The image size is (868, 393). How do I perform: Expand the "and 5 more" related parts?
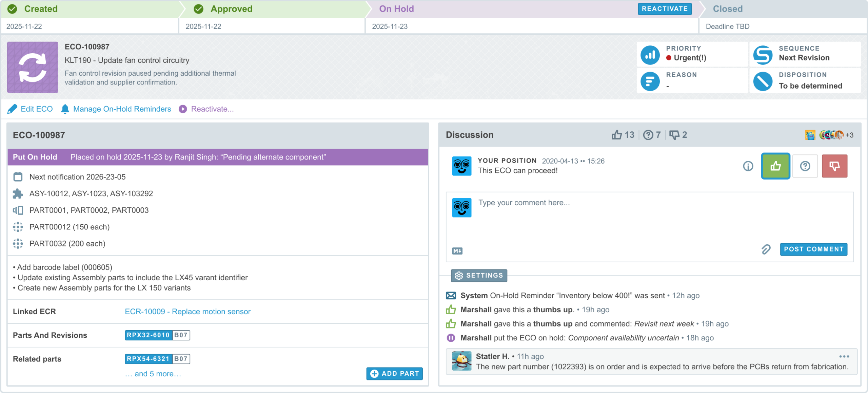(x=153, y=374)
